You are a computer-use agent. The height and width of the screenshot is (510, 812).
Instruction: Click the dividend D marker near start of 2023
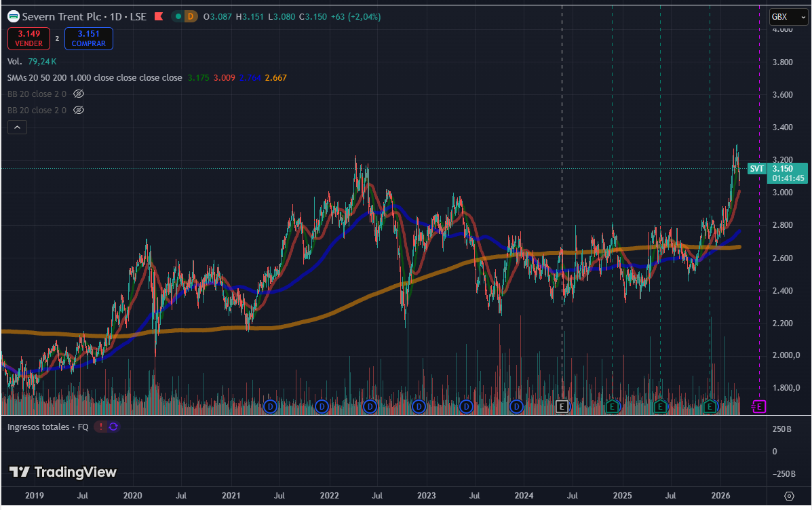pos(419,407)
